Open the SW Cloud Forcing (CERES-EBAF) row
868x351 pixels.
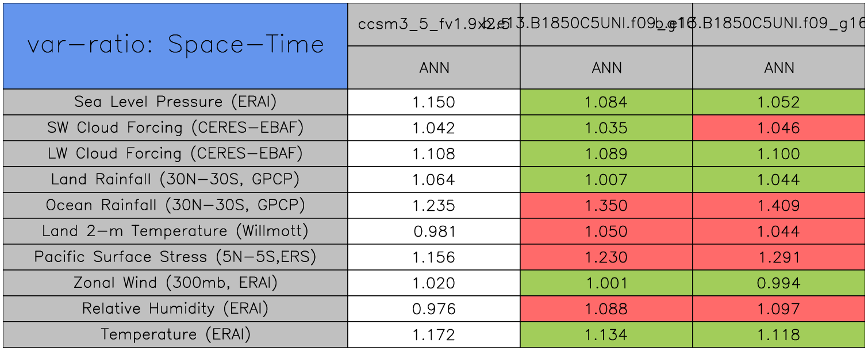[175, 128]
